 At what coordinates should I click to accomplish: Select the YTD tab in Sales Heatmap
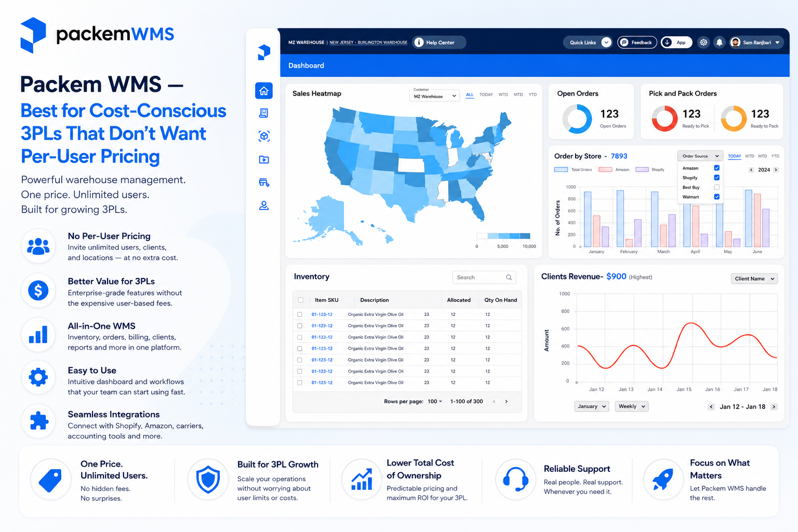pyautogui.click(x=533, y=95)
